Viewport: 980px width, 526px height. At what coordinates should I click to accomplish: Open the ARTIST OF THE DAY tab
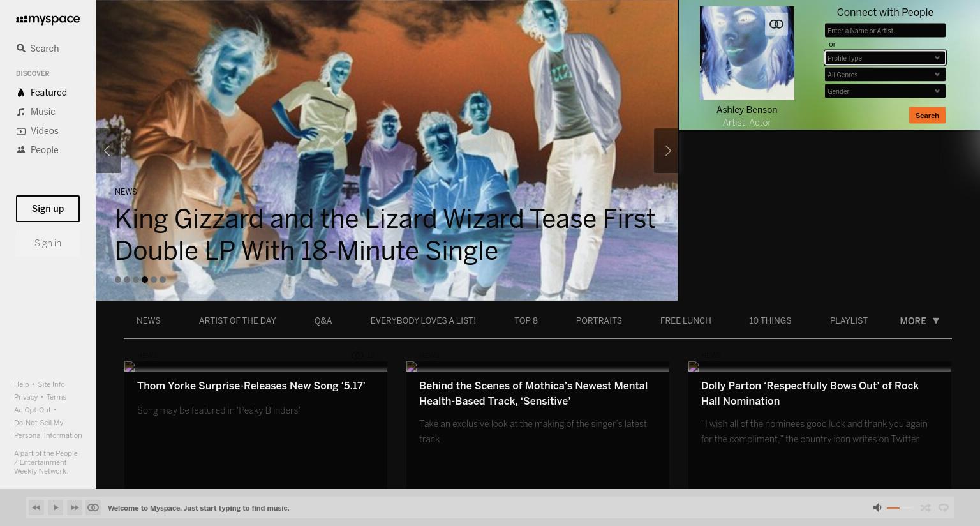(x=237, y=321)
